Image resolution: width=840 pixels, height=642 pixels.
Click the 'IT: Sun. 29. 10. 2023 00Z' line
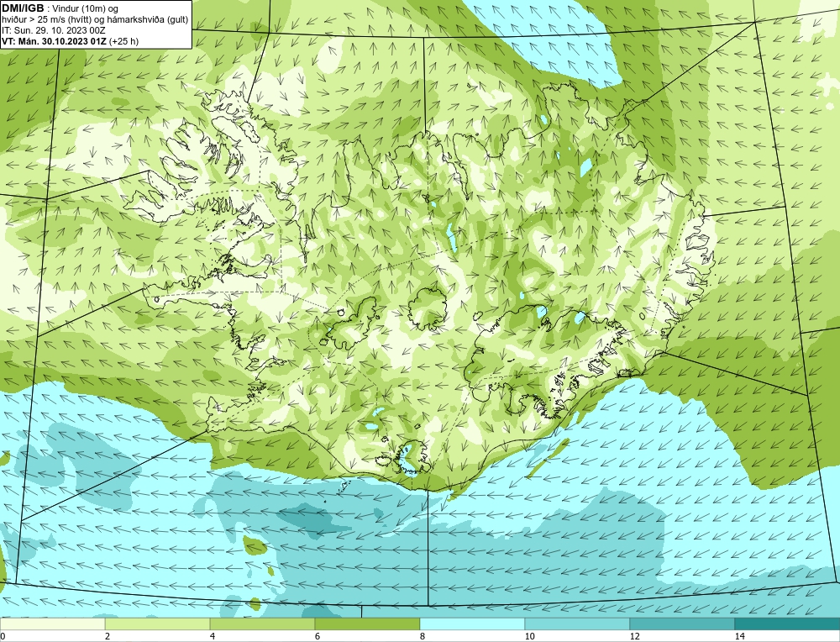pos(54,30)
